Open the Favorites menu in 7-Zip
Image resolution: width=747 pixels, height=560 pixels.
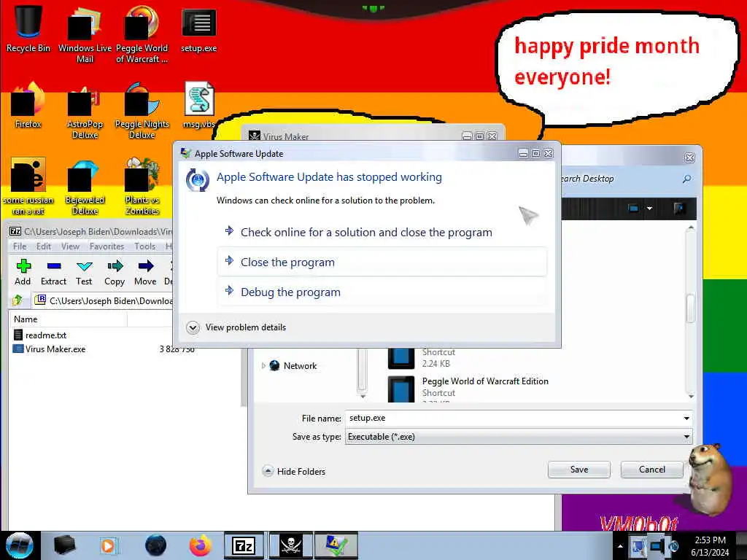tap(107, 246)
